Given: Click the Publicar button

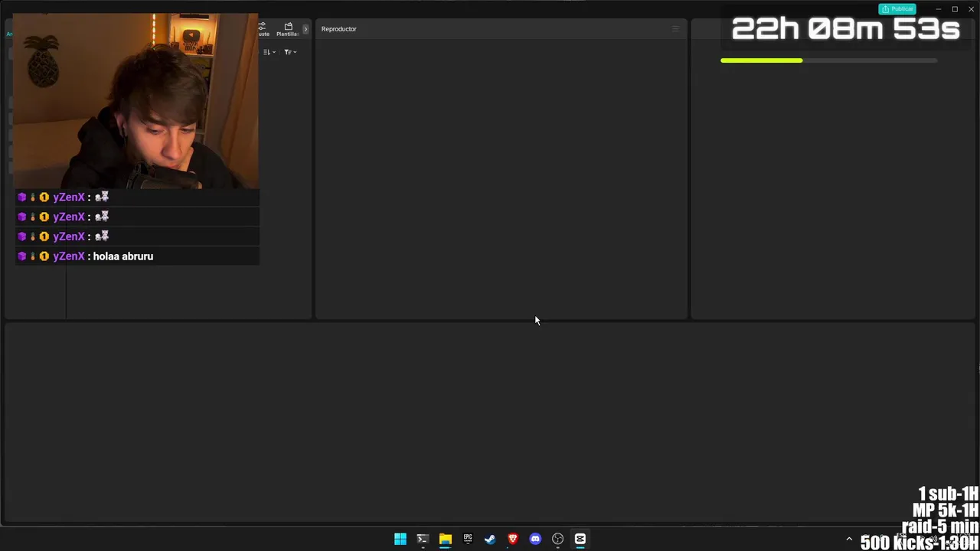Looking at the screenshot, I should pos(897,9).
